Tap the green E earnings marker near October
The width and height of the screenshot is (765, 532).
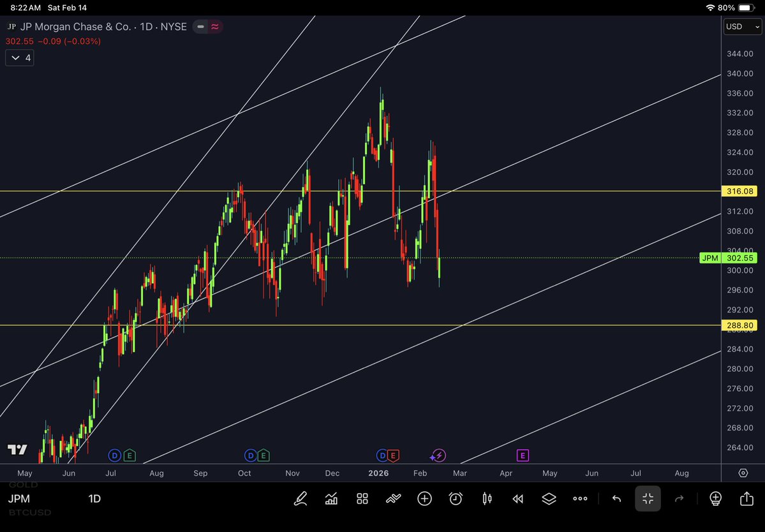[264, 455]
